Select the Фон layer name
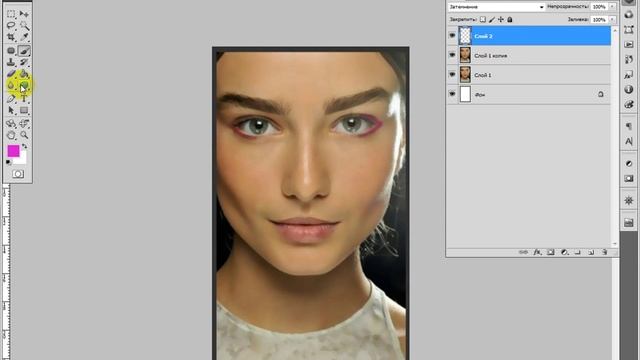 [480, 95]
